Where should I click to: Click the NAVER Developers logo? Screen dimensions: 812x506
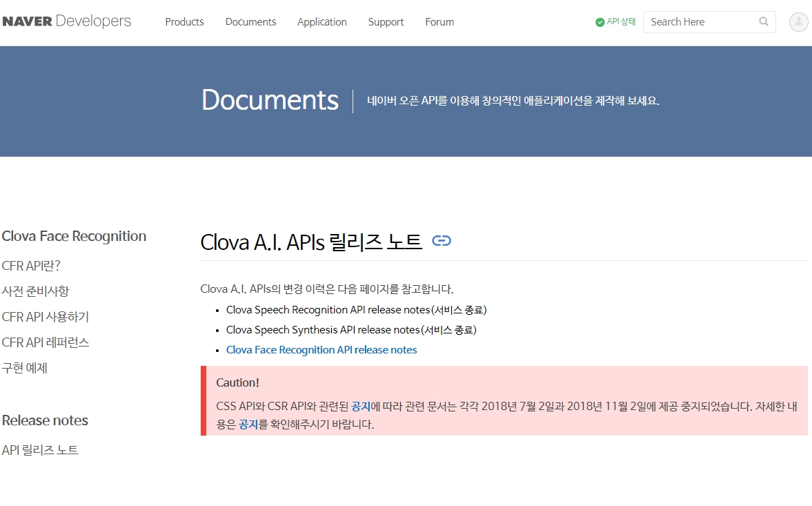(67, 21)
